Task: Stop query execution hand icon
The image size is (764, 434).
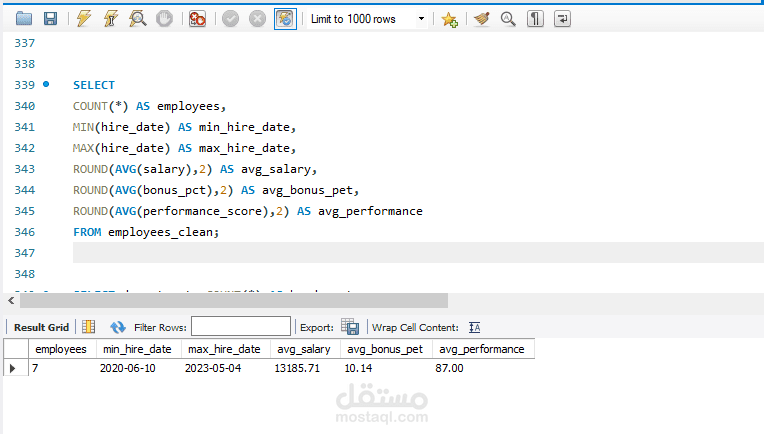Action: pos(164,19)
